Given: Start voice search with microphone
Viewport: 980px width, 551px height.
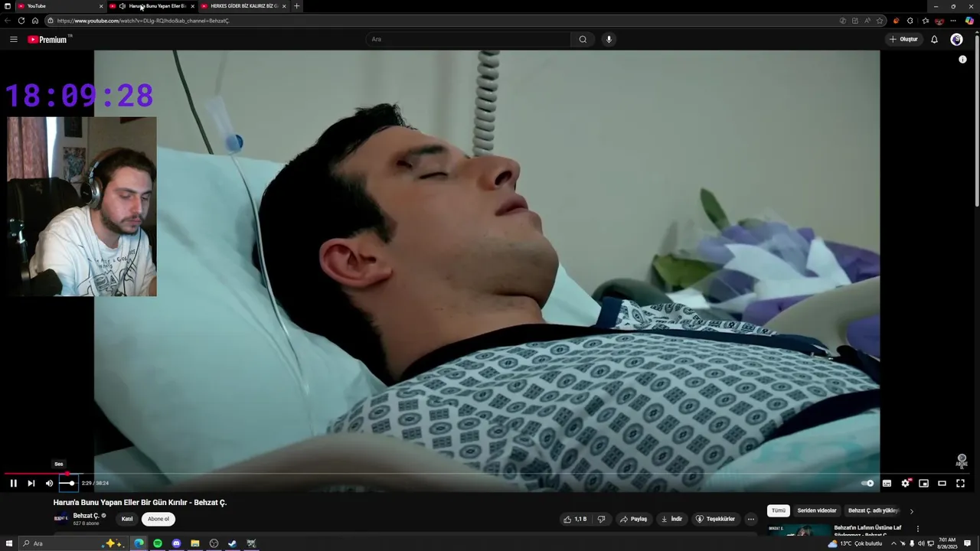Looking at the screenshot, I should coord(609,39).
